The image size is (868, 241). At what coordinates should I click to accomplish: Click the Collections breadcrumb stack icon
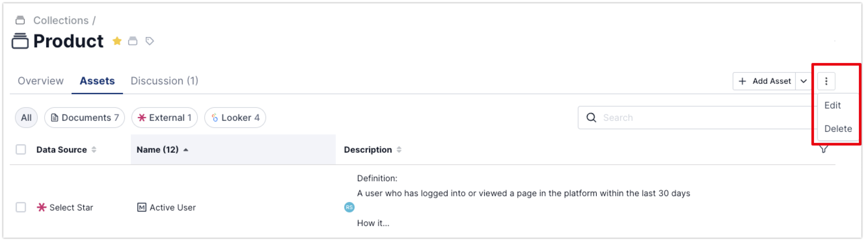coord(20,20)
